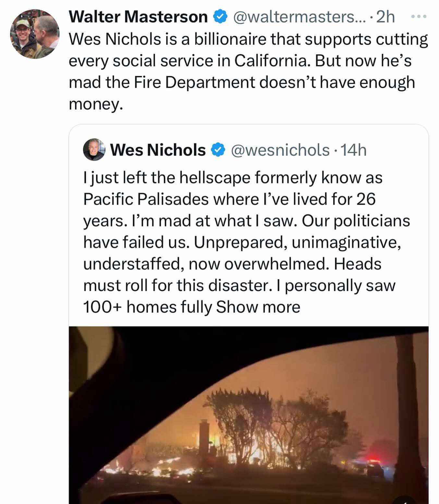Open the Walter Masterson display name
Image resolution: width=439 pixels, height=504 pixels.
pyautogui.click(x=138, y=17)
